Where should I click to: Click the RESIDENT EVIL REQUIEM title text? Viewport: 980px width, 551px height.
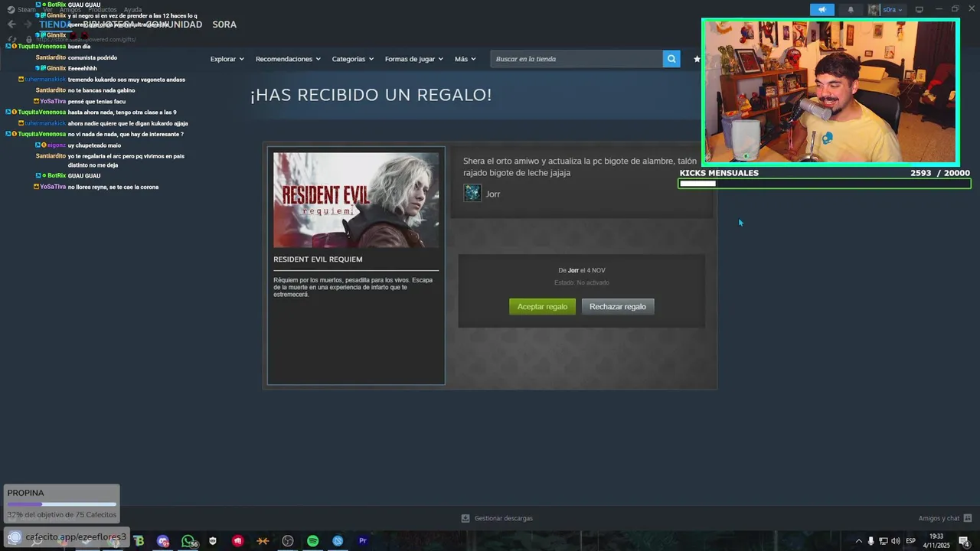coord(318,259)
